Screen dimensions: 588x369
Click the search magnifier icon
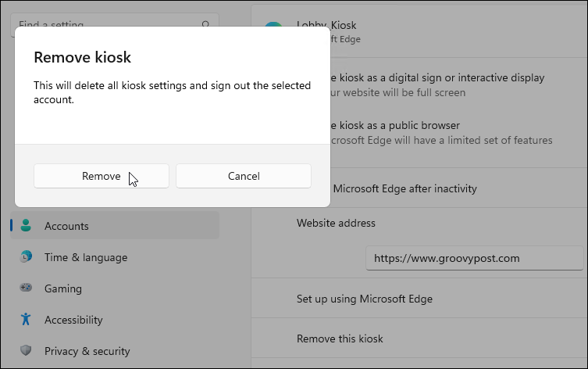coord(206,25)
